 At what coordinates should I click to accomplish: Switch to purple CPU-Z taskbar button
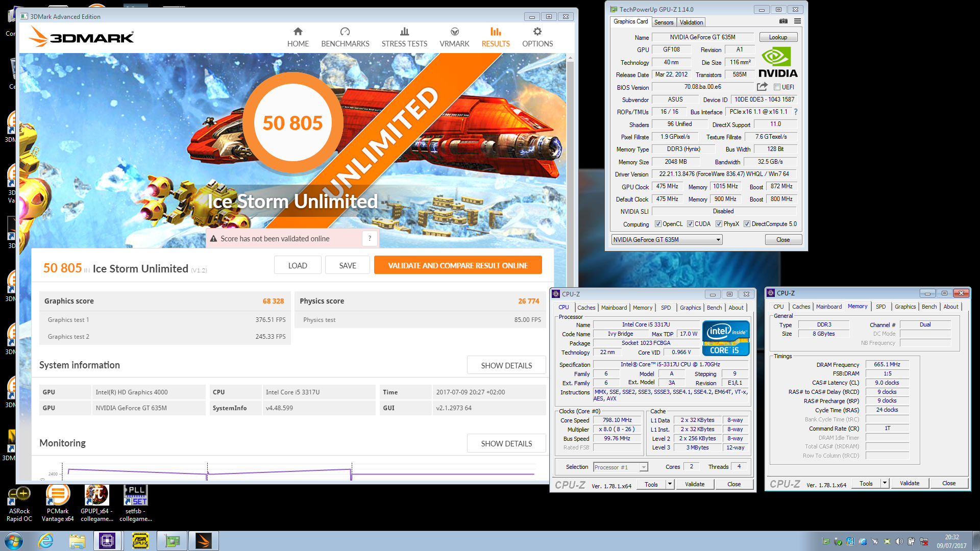click(107, 541)
